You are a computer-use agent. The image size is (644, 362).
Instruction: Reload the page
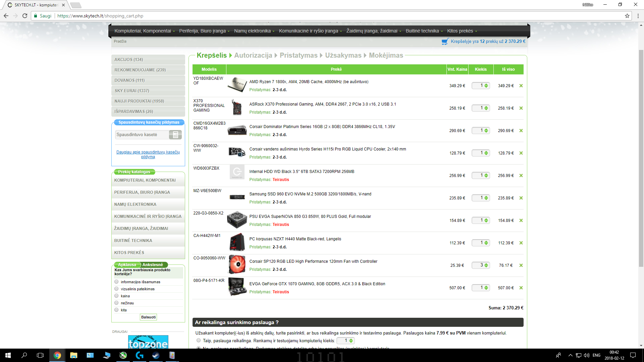point(25,16)
